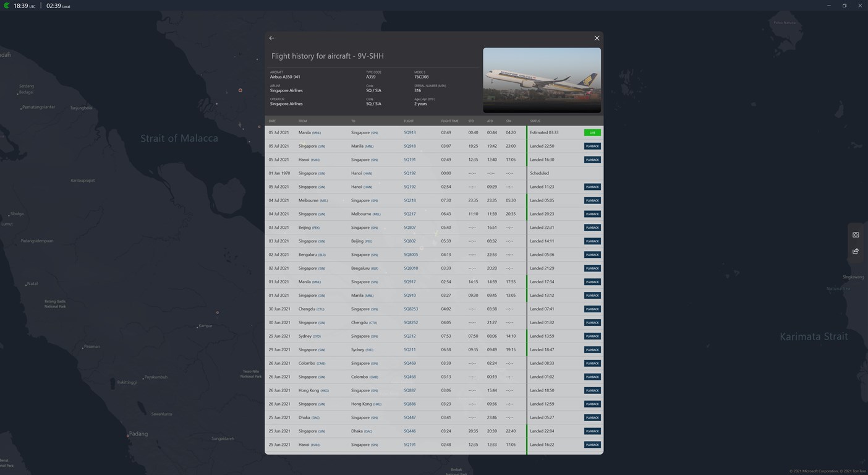Click the FROM column header

pos(303,121)
